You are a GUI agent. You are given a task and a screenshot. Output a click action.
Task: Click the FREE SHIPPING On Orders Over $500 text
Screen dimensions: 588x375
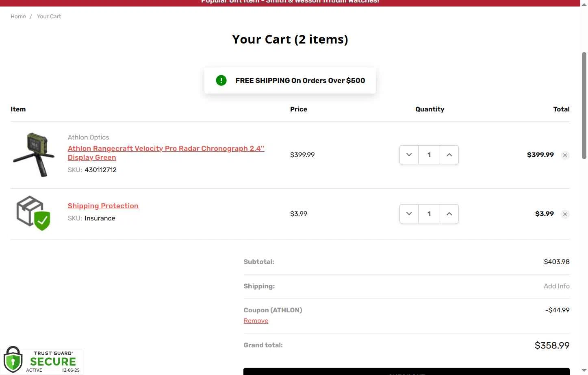pyautogui.click(x=300, y=81)
